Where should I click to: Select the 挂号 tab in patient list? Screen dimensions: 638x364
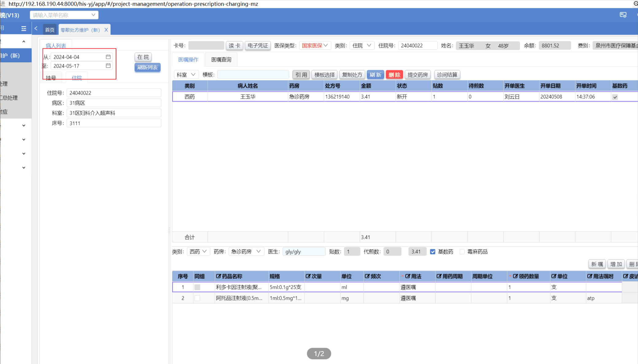point(51,78)
